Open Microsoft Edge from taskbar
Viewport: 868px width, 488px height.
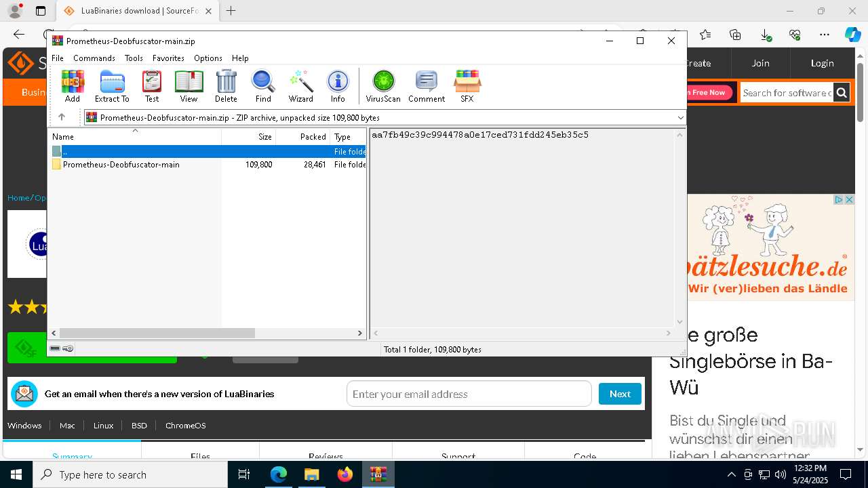click(x=279, y=474)
